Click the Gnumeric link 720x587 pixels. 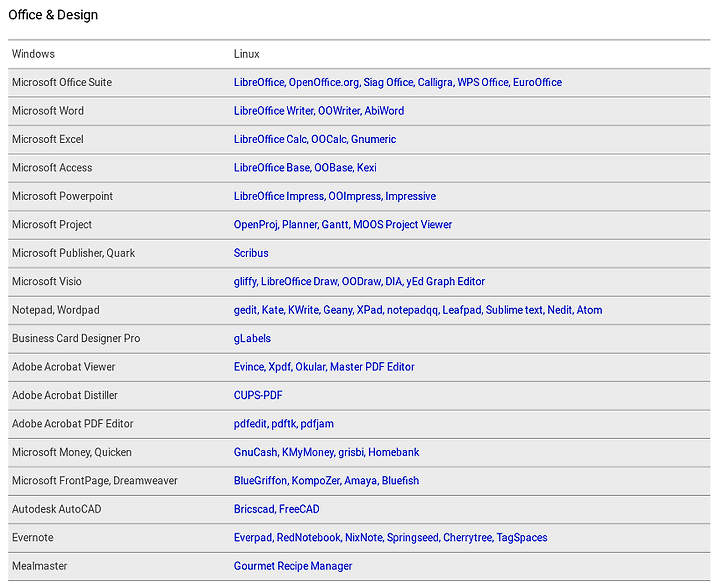click(x=373, y=139)
